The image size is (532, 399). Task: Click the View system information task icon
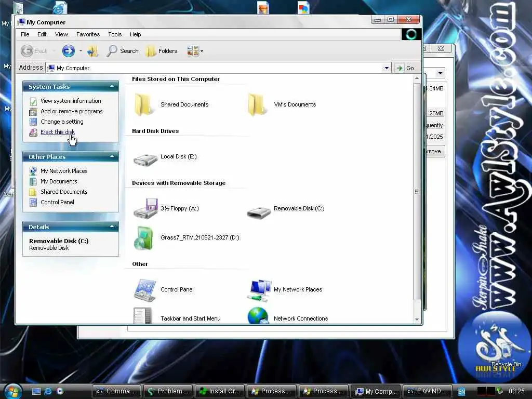click(x=33, y=101)
